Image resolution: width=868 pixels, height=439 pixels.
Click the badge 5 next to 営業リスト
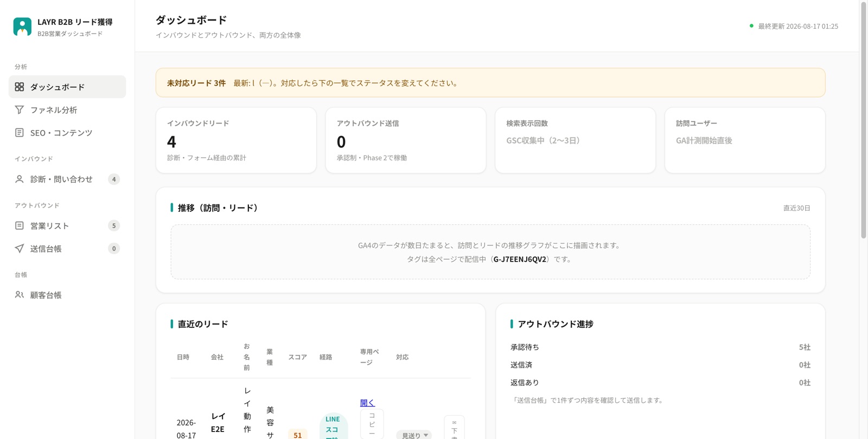114,225
